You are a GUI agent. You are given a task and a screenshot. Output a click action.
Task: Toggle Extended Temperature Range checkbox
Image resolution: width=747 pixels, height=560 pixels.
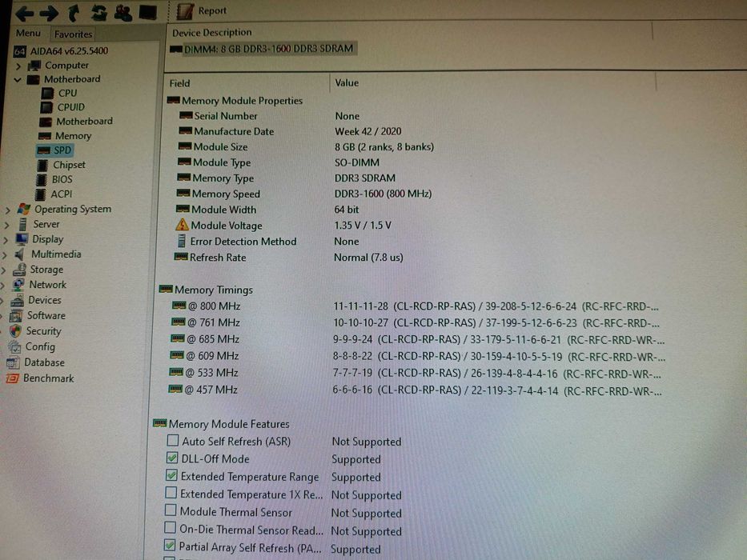coord(171,475)
